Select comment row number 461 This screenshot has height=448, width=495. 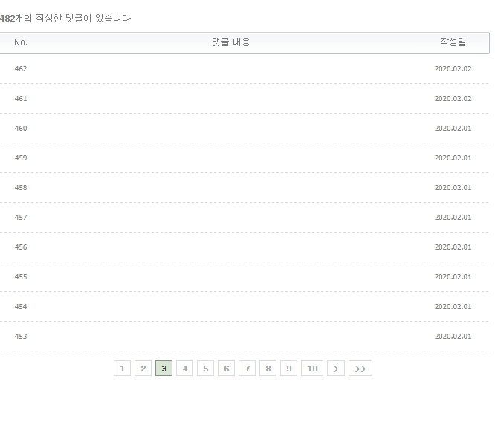[245, 98]
